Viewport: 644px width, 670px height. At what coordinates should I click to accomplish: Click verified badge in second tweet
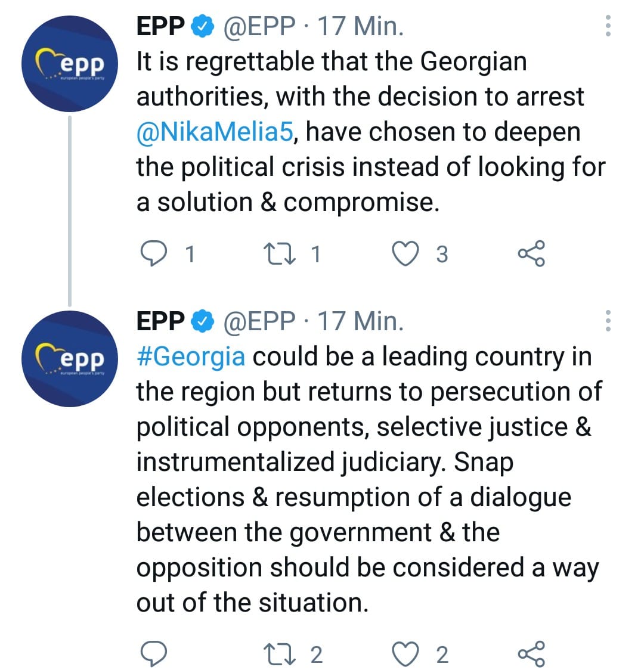(202, 321)
